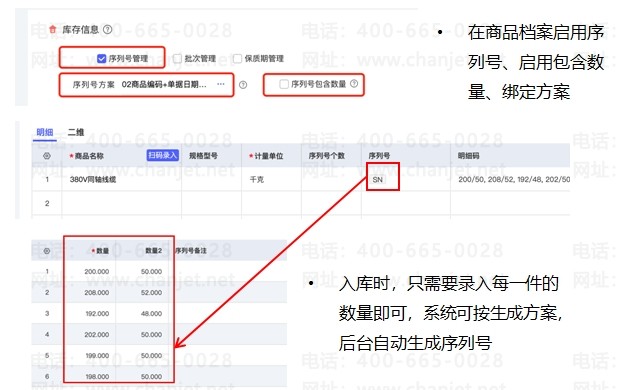This screenshot has width=620, height=390.
Task: Select empty row 2 product name cell
Action: 121,203
